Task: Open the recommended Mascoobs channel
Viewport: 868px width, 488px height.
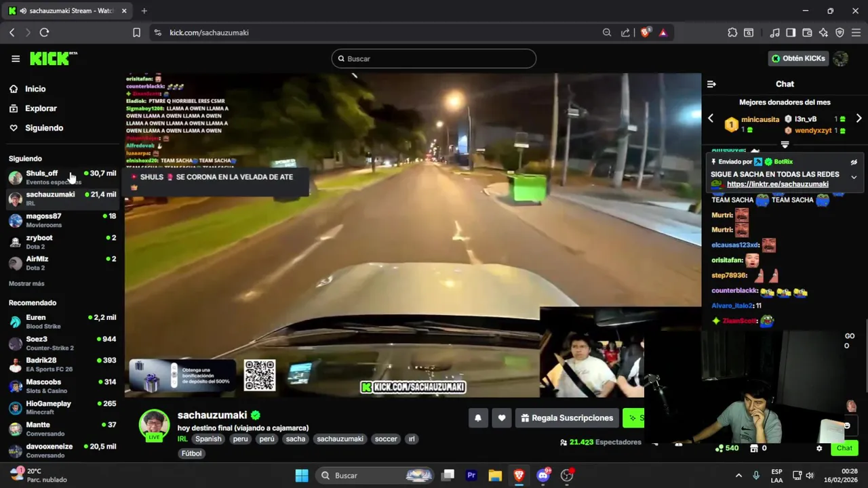Action: point(62,386)
